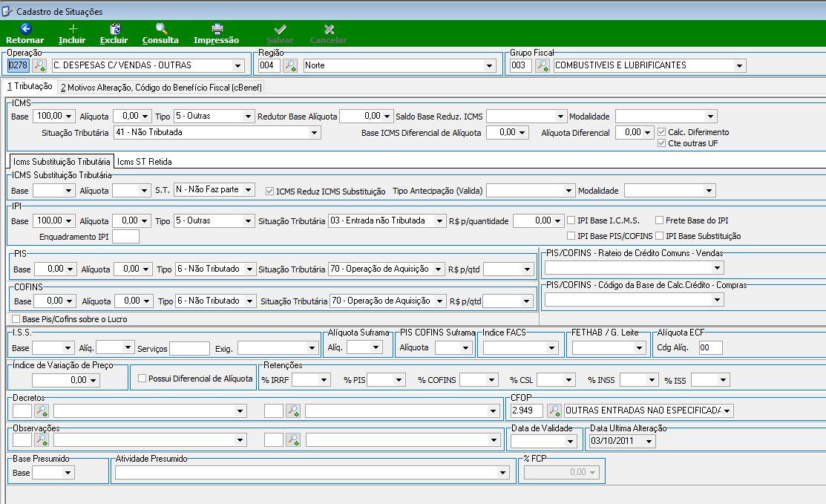Open CFOP lookup icon beside 2.949

[x=554, y=410]
